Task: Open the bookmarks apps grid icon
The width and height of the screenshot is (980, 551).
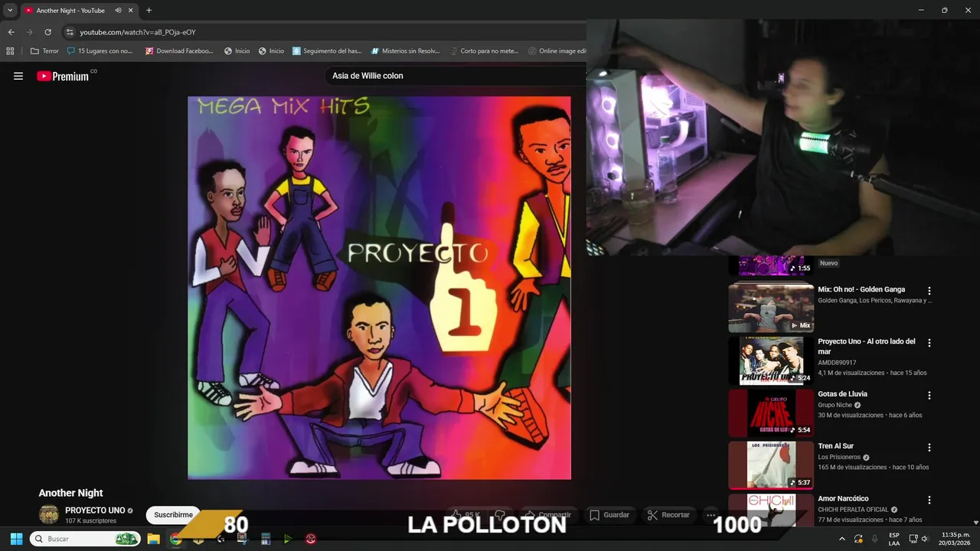Action: click(10, 51)
